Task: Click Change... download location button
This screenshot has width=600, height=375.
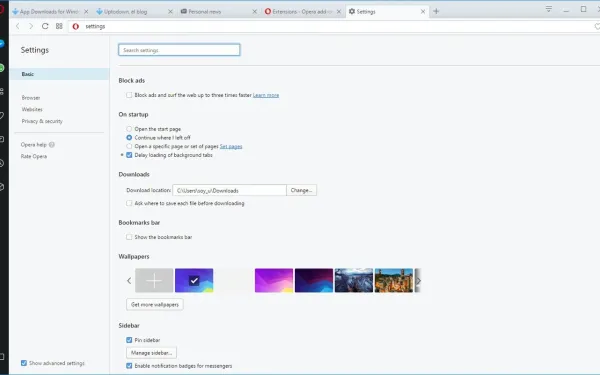Action: 302,190
